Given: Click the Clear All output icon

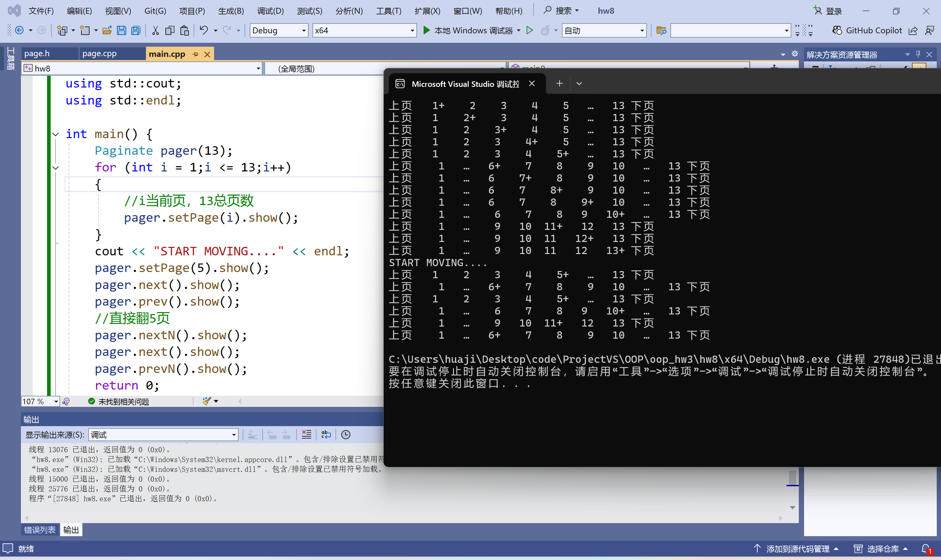Looking at the screenshot, I should pos(306,435).
